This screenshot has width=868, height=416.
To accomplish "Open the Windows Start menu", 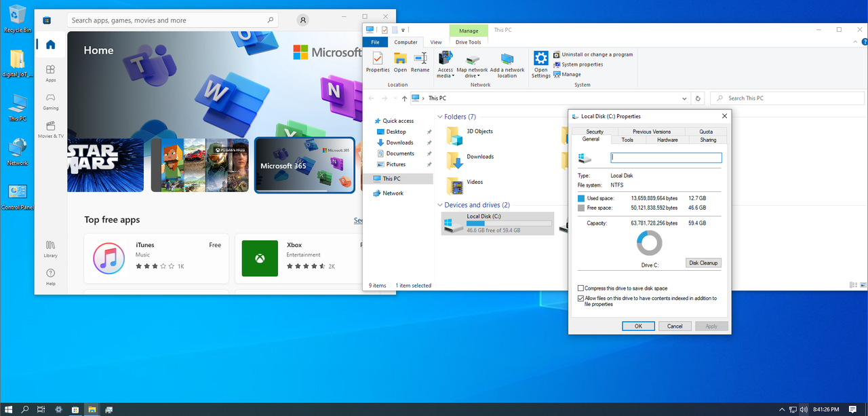I will tap(9, 409).
